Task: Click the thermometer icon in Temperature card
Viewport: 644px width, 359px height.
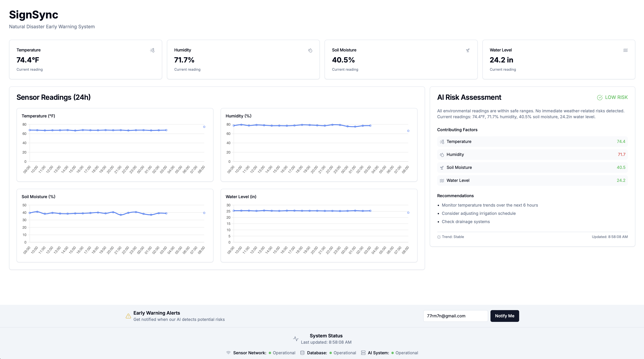Action: click(x=152, y=50)
